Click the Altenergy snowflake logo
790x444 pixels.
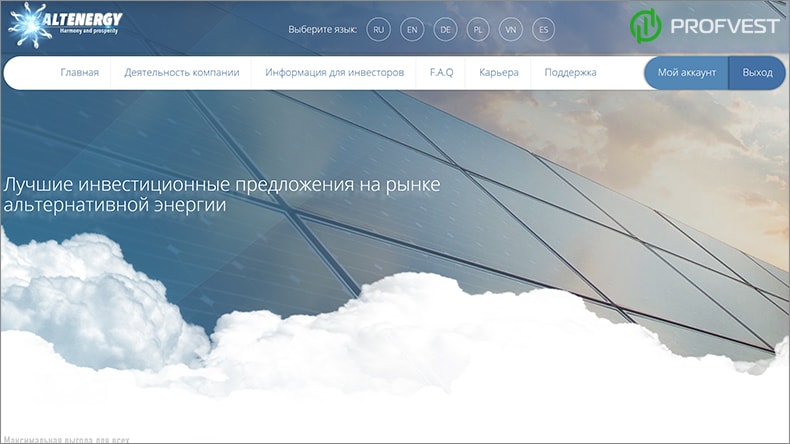[x=30, y=25]
